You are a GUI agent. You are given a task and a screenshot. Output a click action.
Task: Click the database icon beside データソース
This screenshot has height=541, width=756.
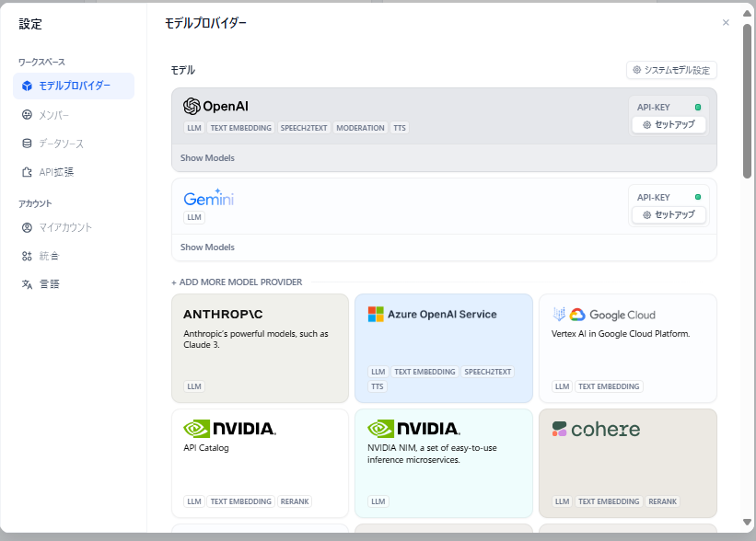tap(27, 144)
